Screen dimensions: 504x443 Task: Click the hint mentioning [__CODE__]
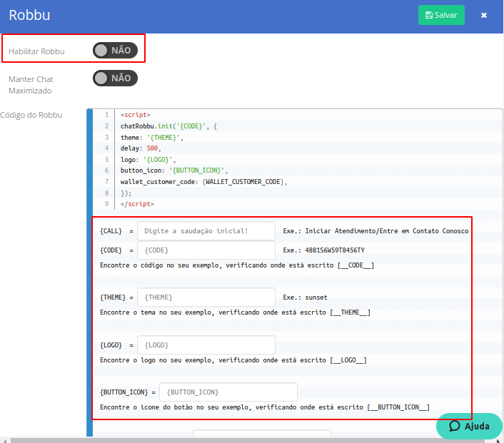pyautogui.click(x=237, y=265)
